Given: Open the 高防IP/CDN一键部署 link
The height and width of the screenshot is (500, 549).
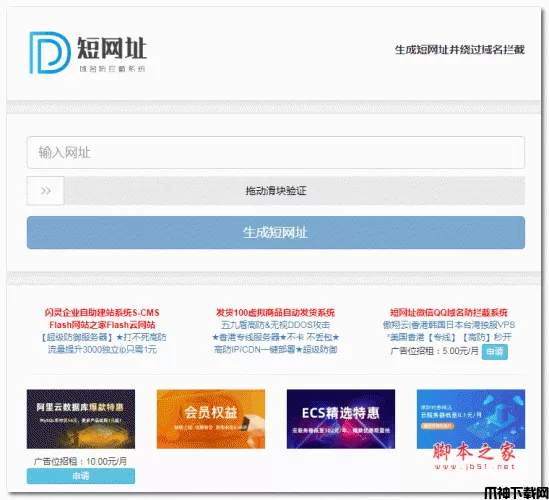Looking at the screenshot, I should 275,349.
